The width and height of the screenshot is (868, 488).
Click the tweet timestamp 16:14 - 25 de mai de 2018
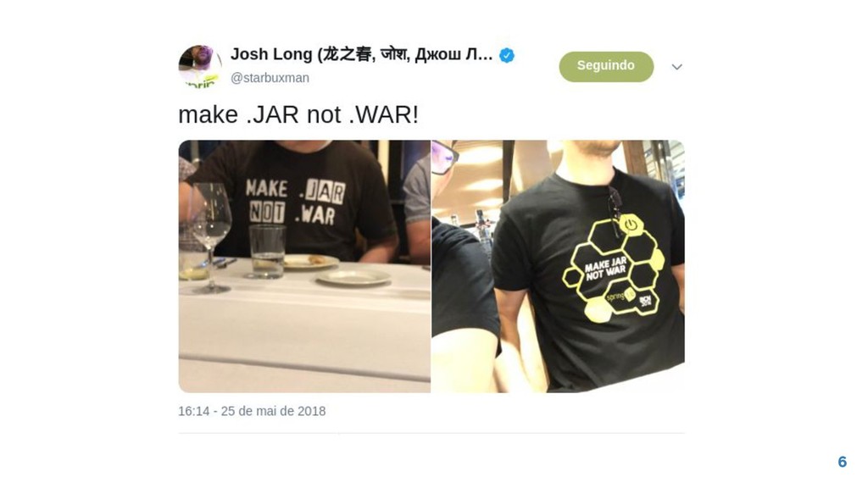(252, 411)
